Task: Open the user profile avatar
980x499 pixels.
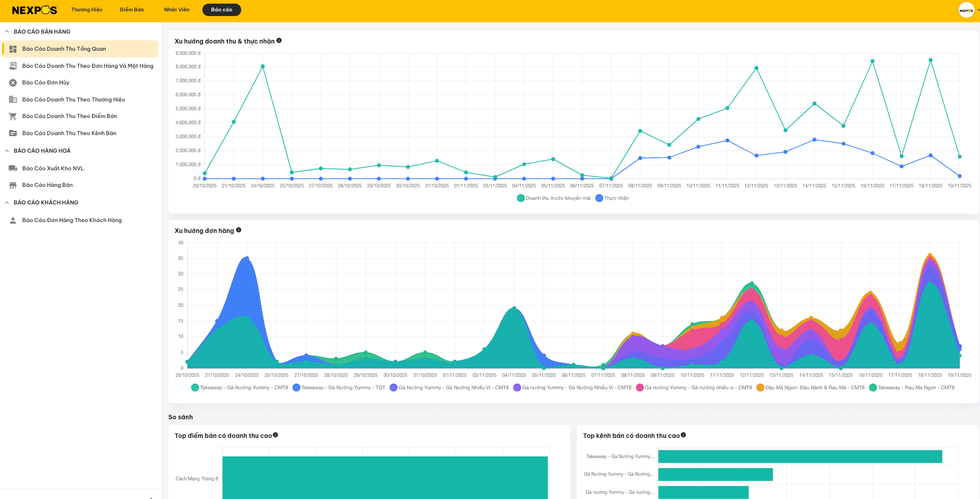Action: (966, 10)
